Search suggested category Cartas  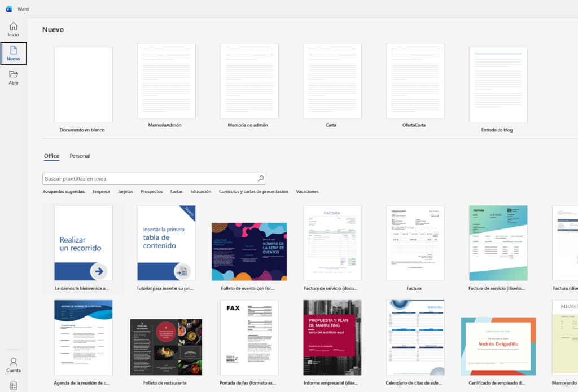point(177,192)
